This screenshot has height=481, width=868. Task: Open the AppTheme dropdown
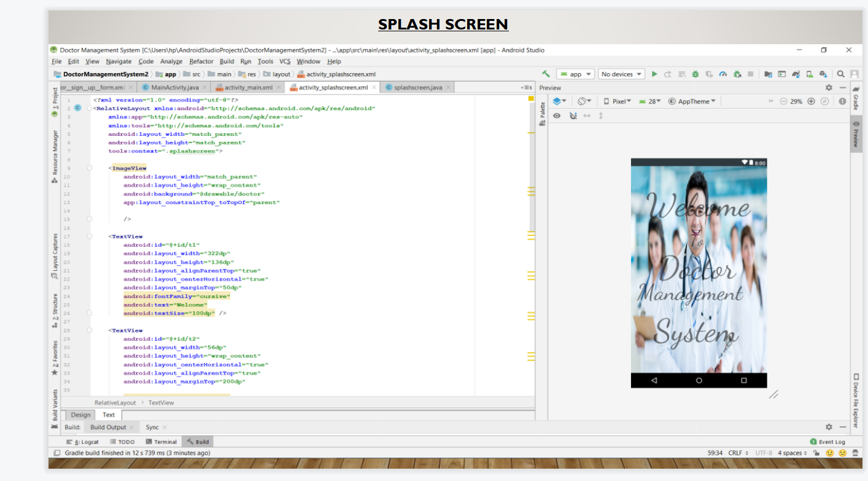(692, 101)
